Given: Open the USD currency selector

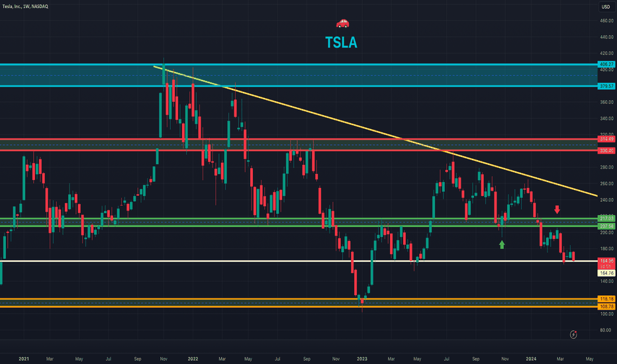Looking at the screenshot, I should tap(606, 7).
